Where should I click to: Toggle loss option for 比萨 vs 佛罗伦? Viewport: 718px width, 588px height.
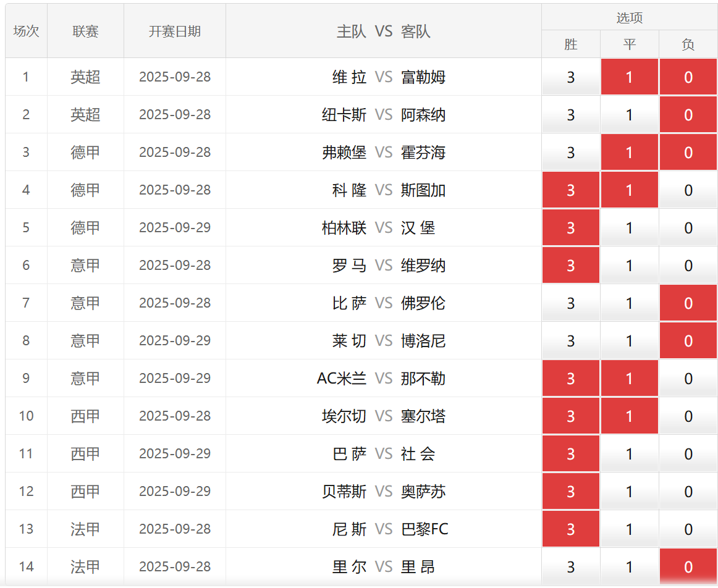click(x=688, y=303)
